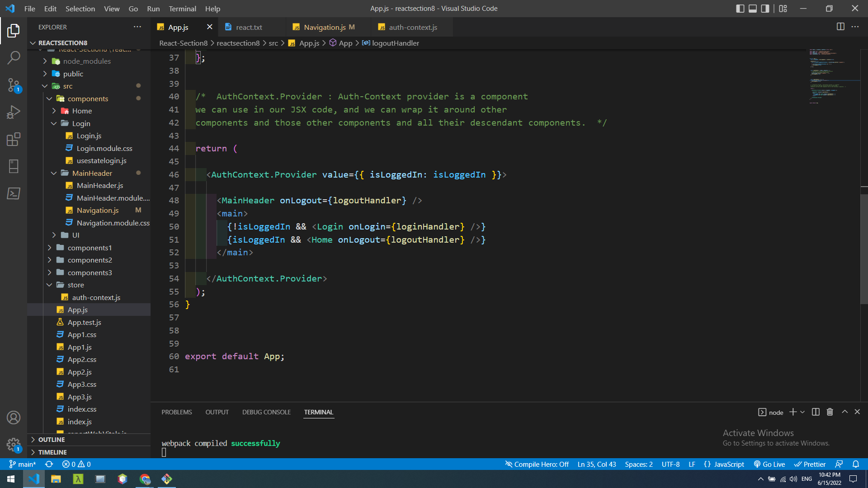Open Login.js in the explorer
868x488 pixels.
(x=89, y=136)
